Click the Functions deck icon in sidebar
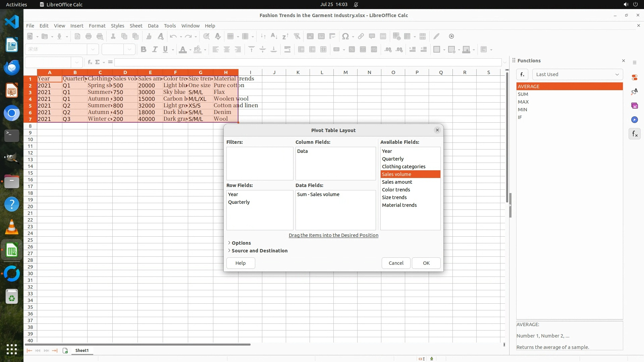The width and height of the screenshot is (644, 362). coord(634,134)
